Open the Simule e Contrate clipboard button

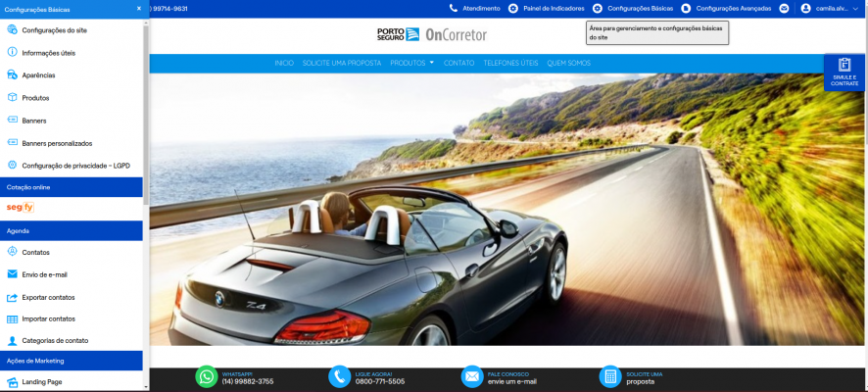click(x=844, y=73)
